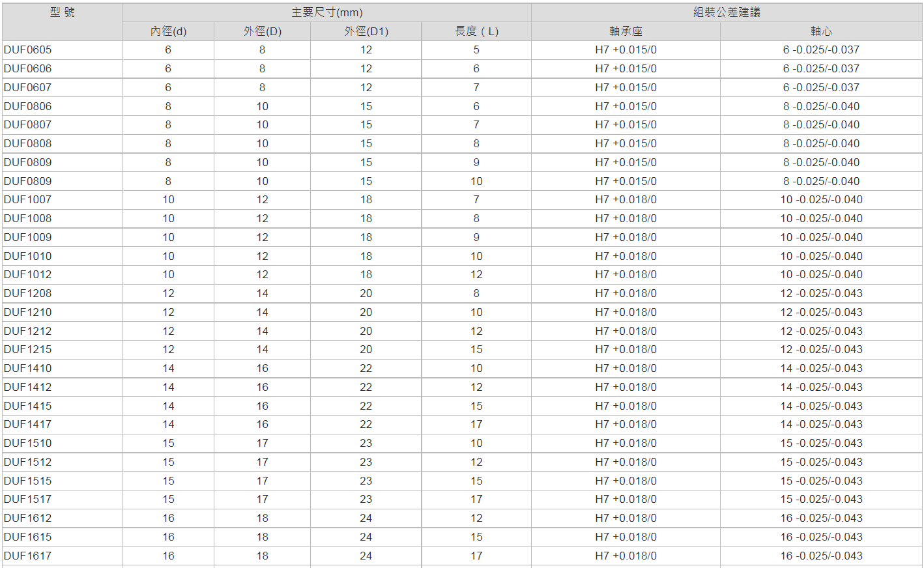Click model number DUF1215
924x568 pixels.
tap(28, 350)
